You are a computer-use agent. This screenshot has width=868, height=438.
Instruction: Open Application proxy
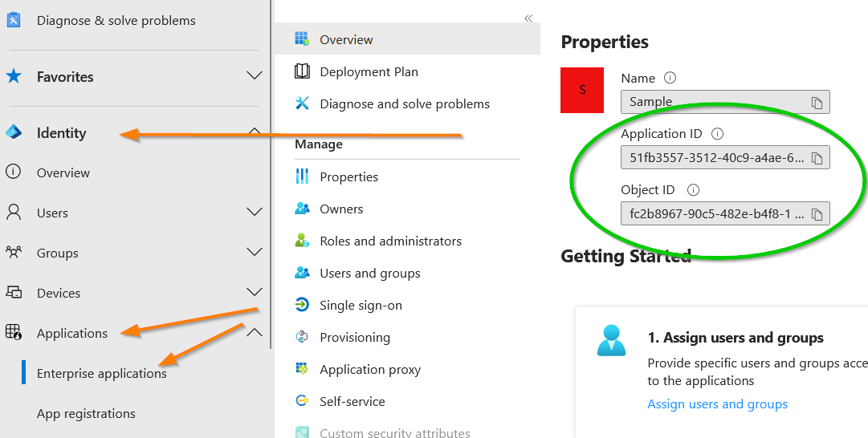[x=370, y=370]
